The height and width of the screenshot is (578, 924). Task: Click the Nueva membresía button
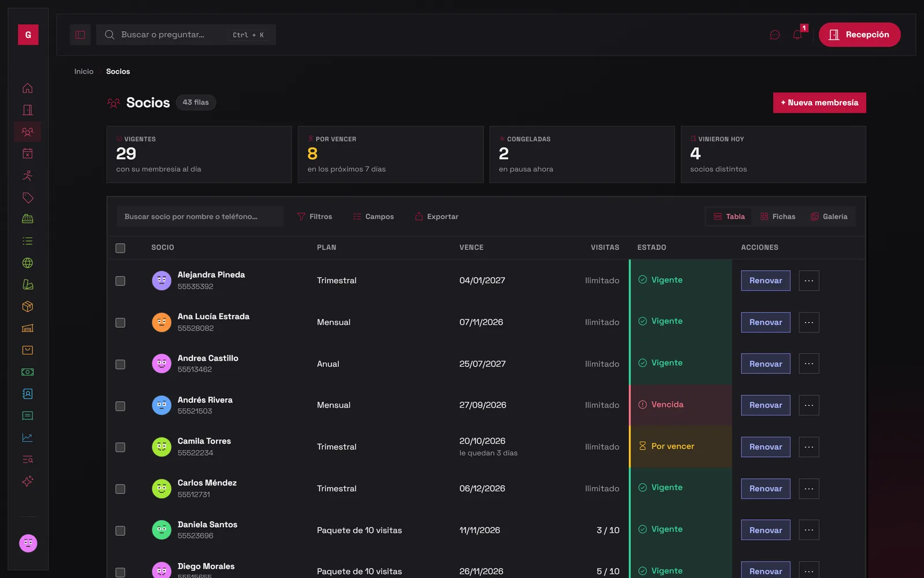[x=819, y=103]
